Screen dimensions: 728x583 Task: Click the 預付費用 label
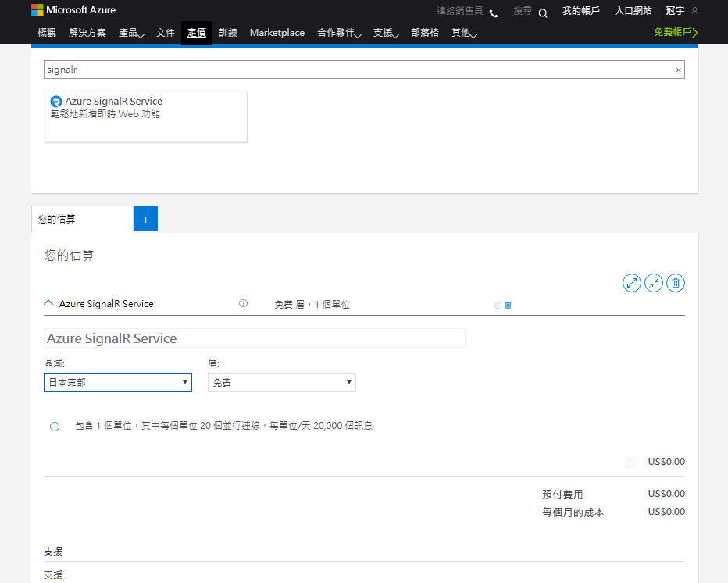[x=562, y=494]
